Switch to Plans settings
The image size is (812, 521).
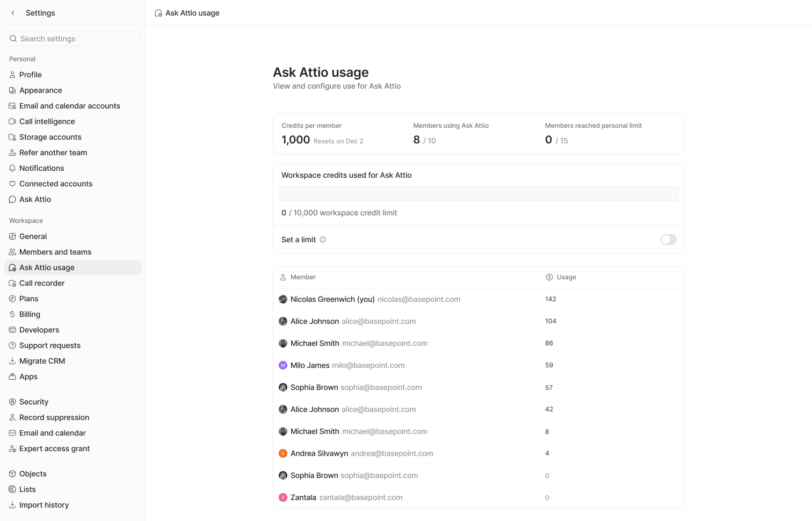pos(30,299)
